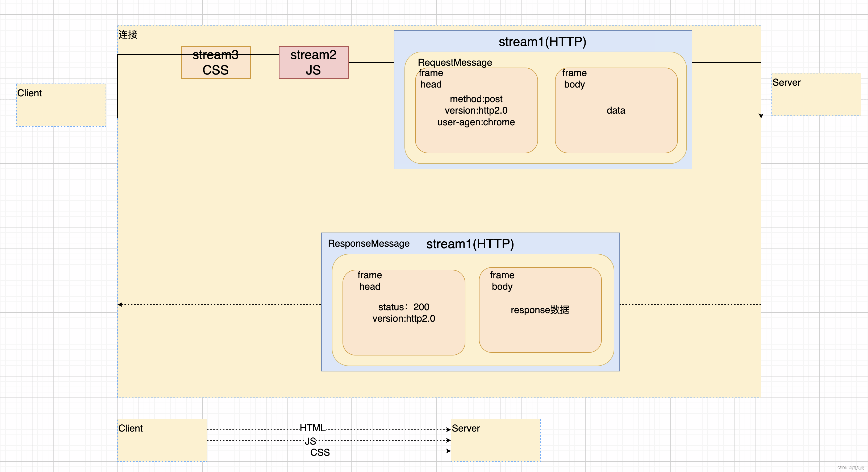Click frame head label in response message
868x472 pixels.
[x=370, y=281]
